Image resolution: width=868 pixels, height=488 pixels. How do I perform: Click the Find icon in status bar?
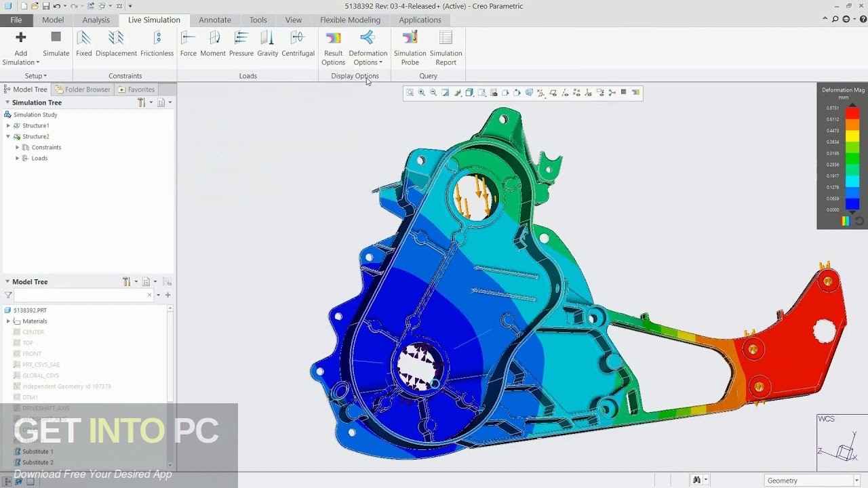coord(696,481)
